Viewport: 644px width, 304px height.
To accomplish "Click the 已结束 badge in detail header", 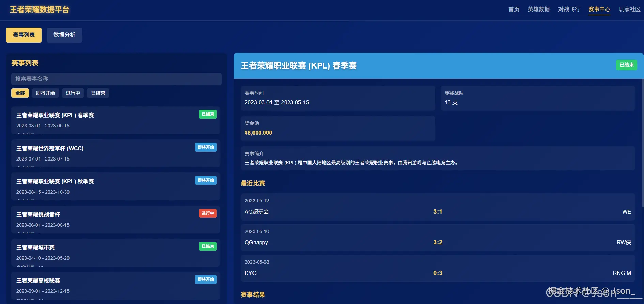I will coord(627,65).
